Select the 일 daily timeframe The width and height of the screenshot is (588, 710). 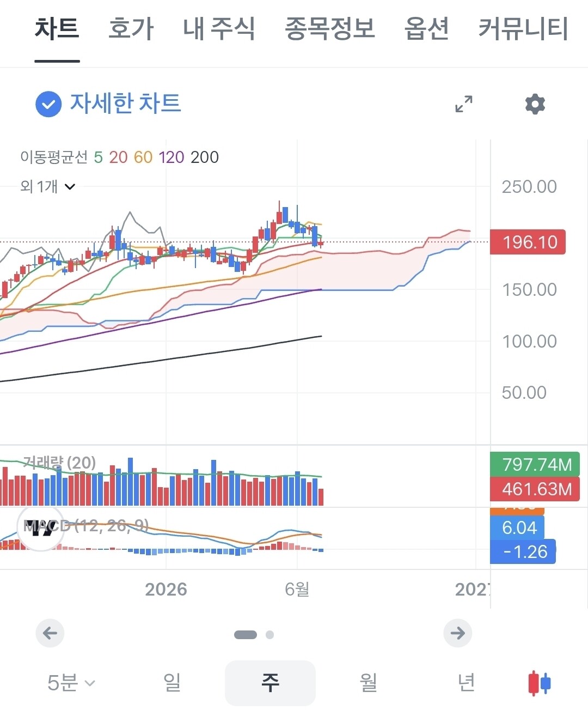point(172,682)
